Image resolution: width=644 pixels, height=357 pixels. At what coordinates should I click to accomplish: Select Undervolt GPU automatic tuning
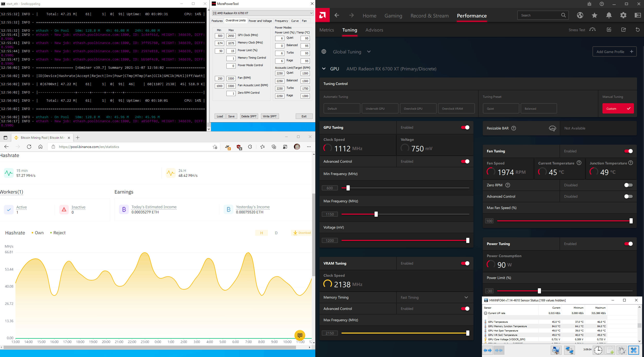(x=380, y=108)
